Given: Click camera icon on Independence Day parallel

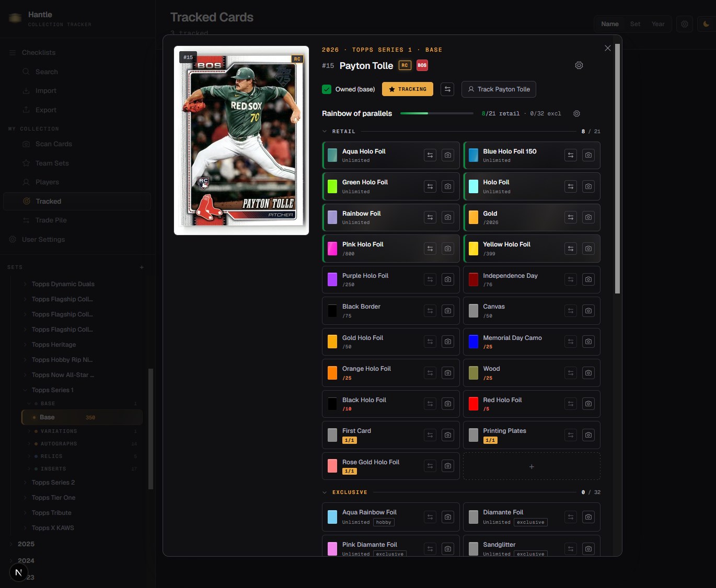Looking at the screenshot, I should (588, 279).
